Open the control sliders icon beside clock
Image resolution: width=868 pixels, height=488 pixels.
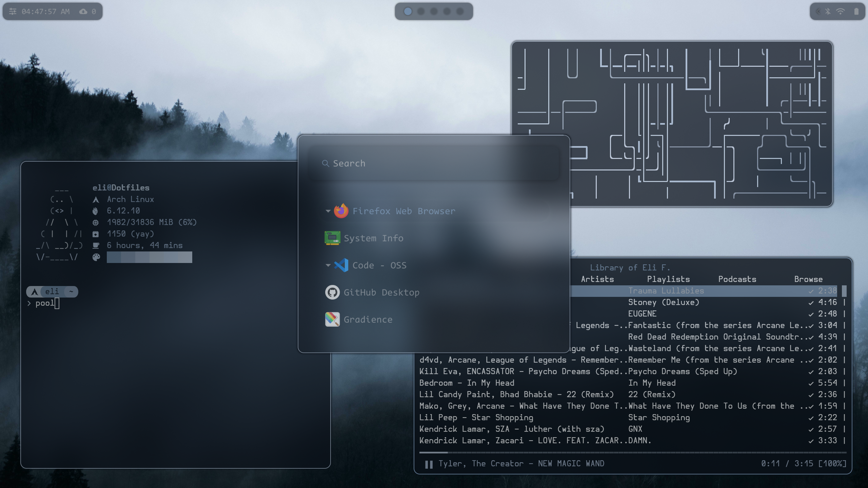point(13,12)
